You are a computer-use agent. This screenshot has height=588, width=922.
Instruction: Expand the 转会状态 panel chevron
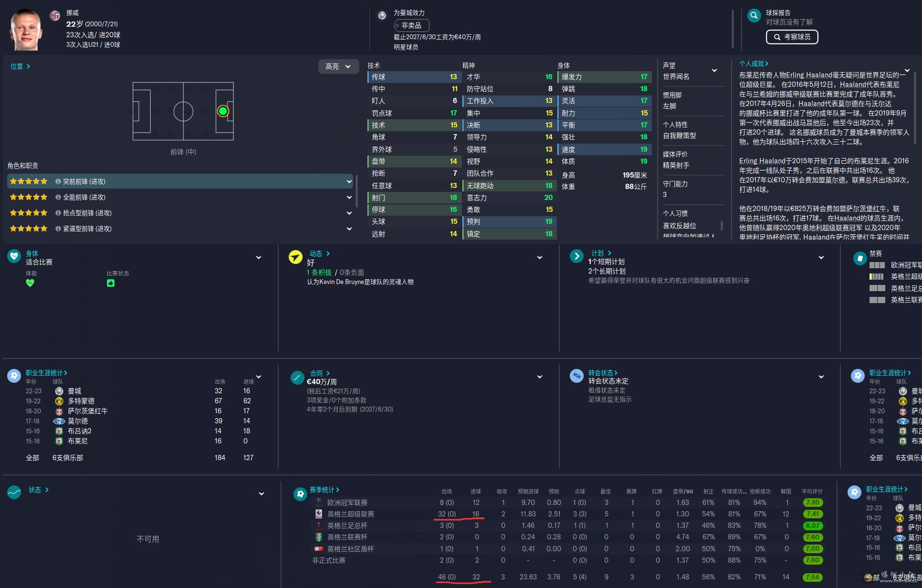point(821,377)
